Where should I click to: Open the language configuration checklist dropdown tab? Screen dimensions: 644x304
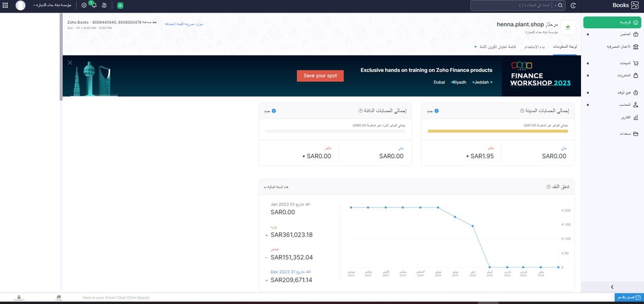(x=495, y=47)
